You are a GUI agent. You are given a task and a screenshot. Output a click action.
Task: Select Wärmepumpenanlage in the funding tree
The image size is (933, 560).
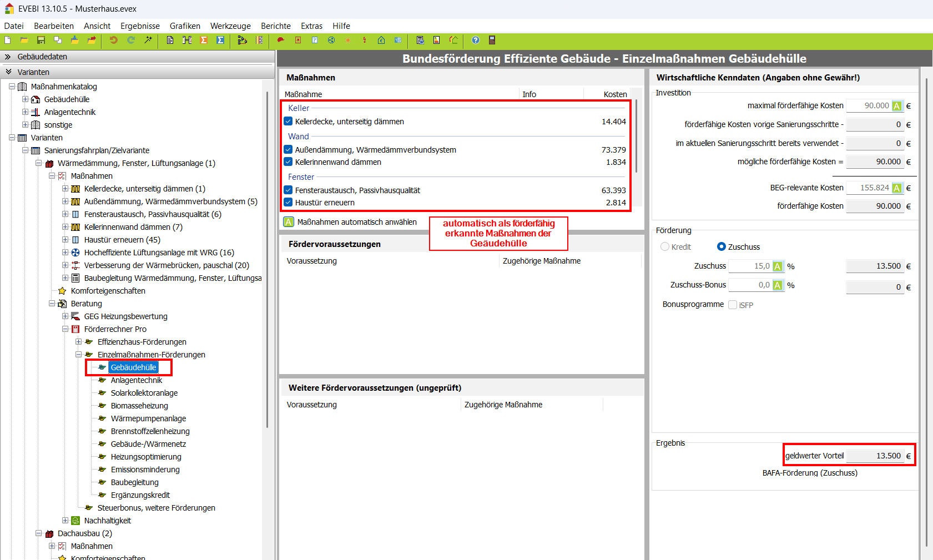pyautogui.click(x=148, y=418)
